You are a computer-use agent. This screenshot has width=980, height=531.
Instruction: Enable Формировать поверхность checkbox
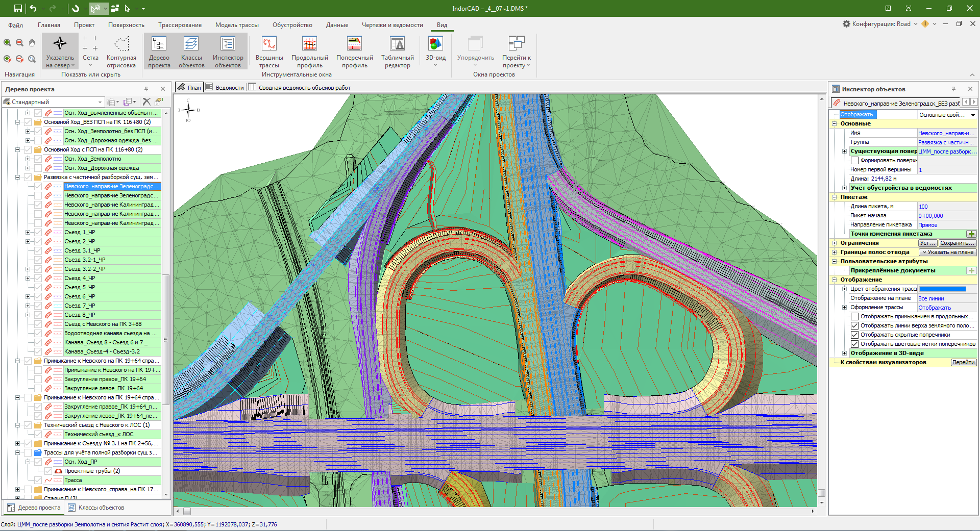point(854,161)
